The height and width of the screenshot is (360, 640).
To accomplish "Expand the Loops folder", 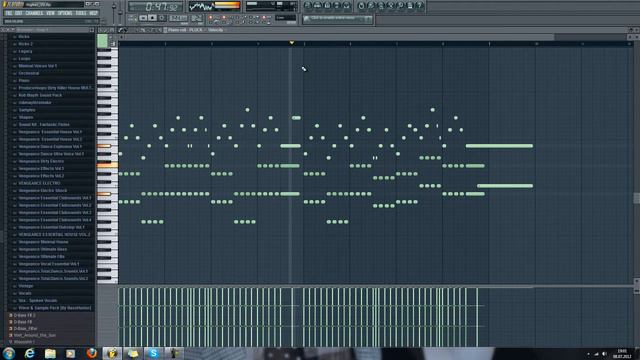I will 24,58.
